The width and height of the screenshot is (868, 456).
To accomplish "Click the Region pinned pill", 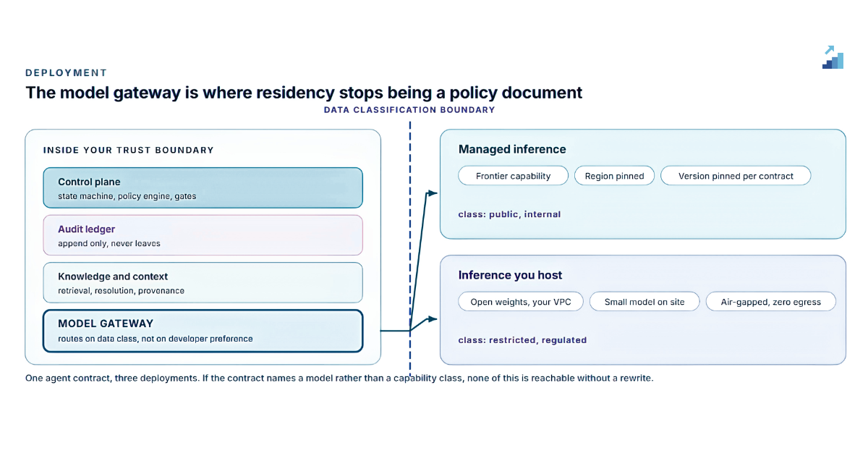I will [x=614, y=176].
